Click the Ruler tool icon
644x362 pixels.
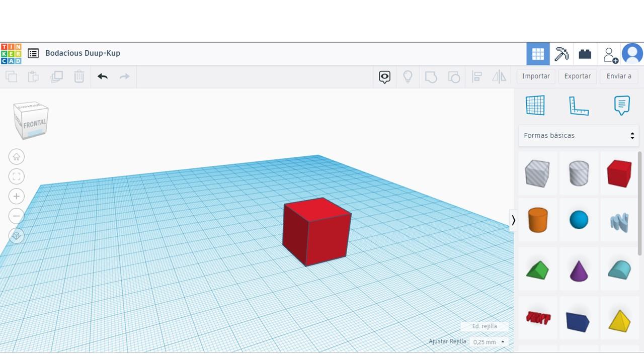pos(579,106)
